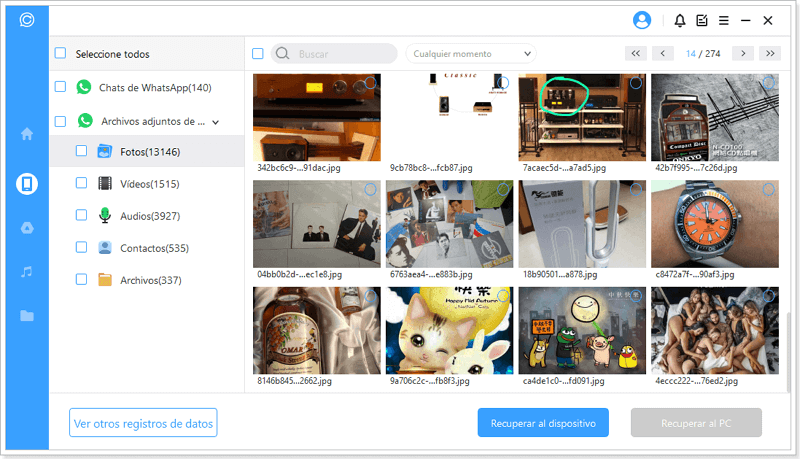Click Recuperar al dispositivo button

pyautogui.click(x=543, y=423)
